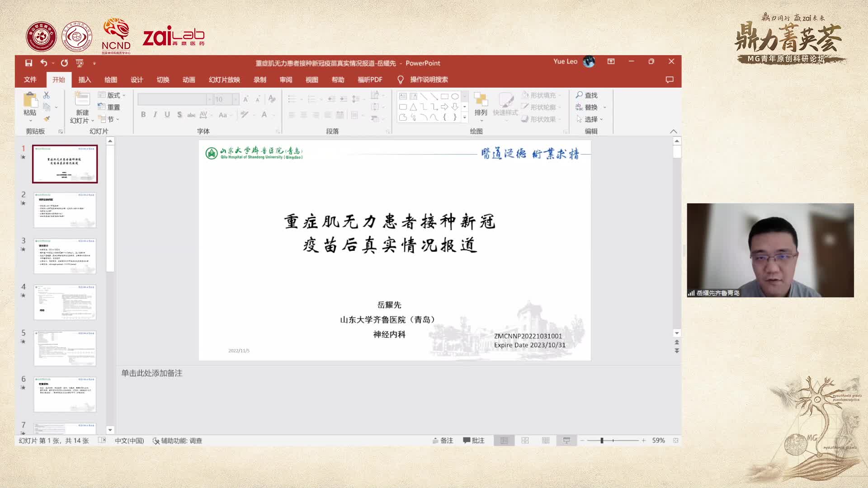868x488 pixels.
Task: Click the zoom slider handle
Action: click(x=602, y=441)
